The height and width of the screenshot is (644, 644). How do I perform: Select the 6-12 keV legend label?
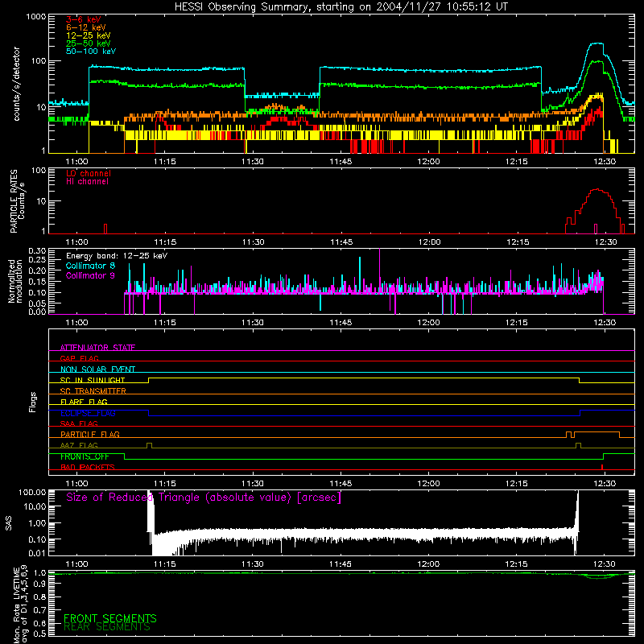point(86,27)
